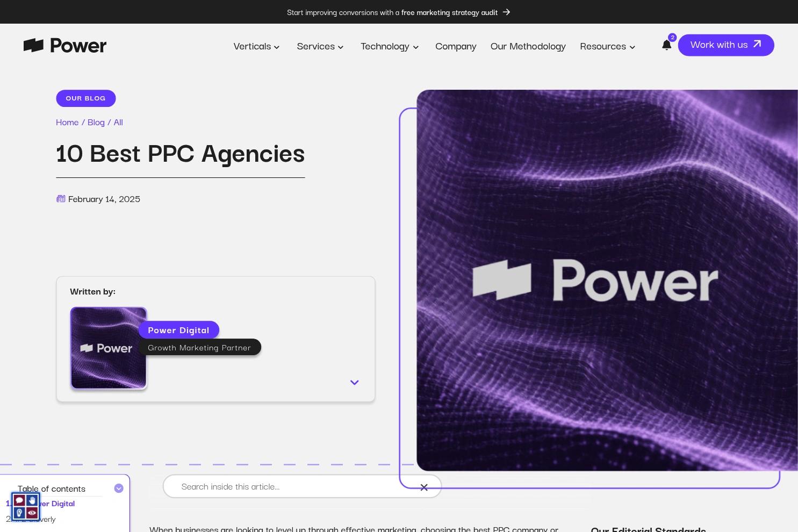The height and width of the screenshot is (532, 798).
Task: Select Company in the navigation
Action: pos(456,46)
